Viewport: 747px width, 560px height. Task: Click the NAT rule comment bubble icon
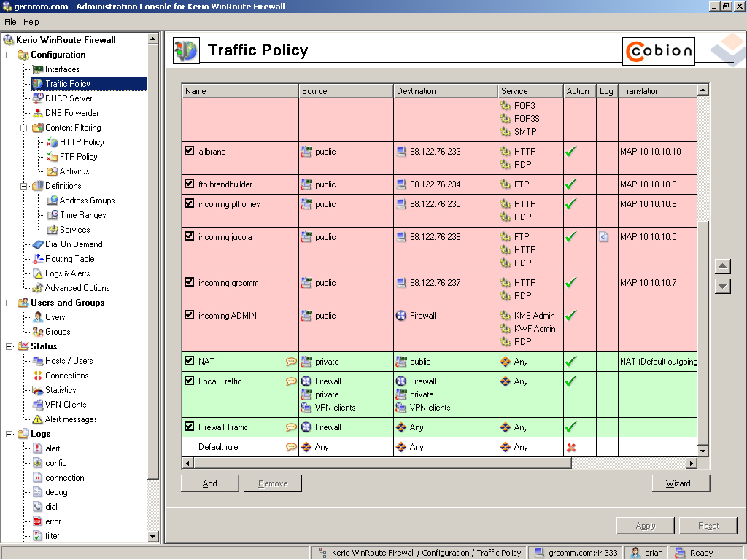(291, 362)
